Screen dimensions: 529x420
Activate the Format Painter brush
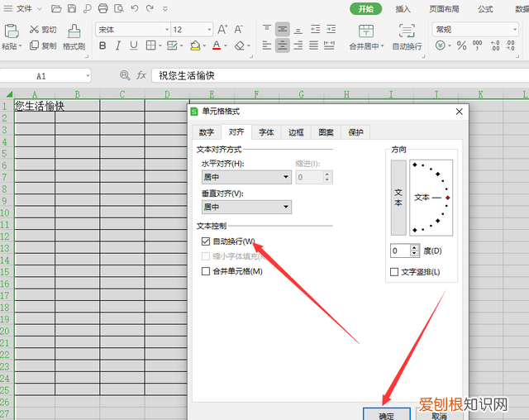[x=74, y=31]
